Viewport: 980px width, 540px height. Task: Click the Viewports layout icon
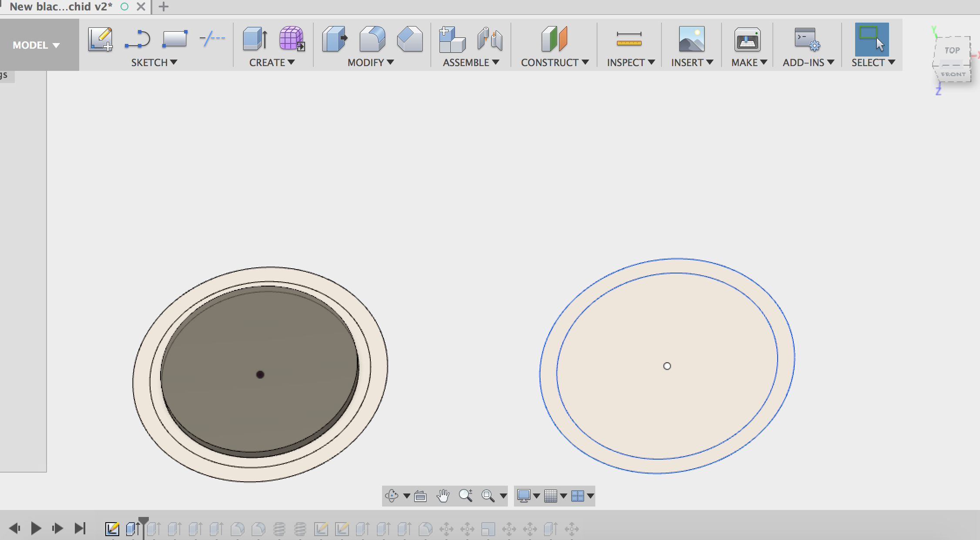coord(577,496)
